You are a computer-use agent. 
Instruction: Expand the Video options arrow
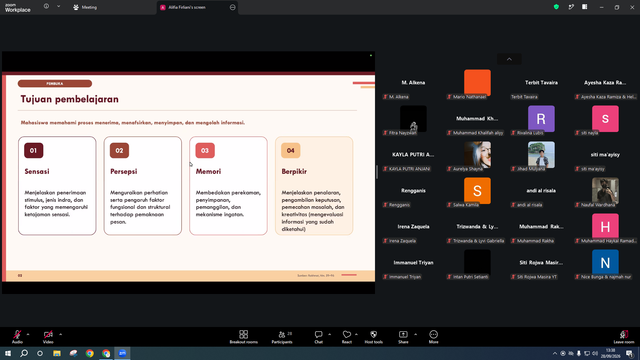(60, 334)
